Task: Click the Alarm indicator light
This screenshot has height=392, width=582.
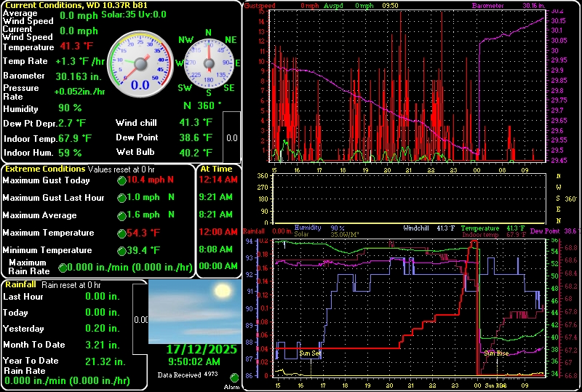Action: pos(234,377)
